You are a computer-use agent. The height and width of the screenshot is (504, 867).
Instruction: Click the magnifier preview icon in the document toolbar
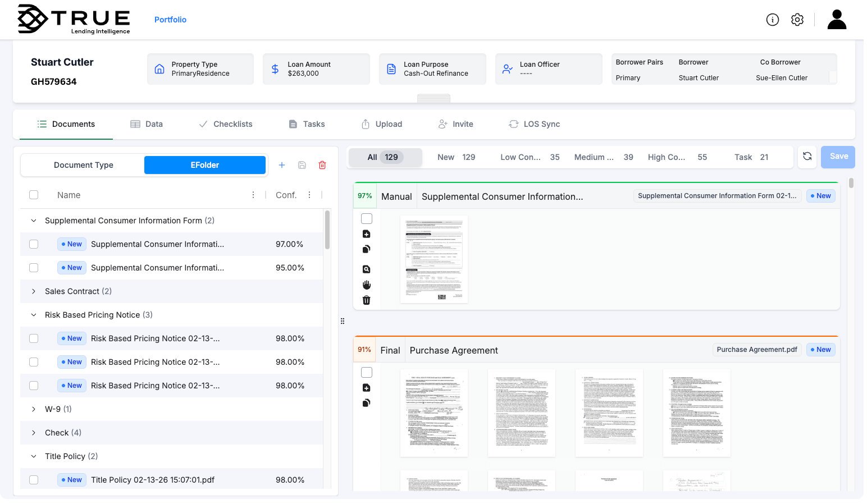(x=366, y=269)
